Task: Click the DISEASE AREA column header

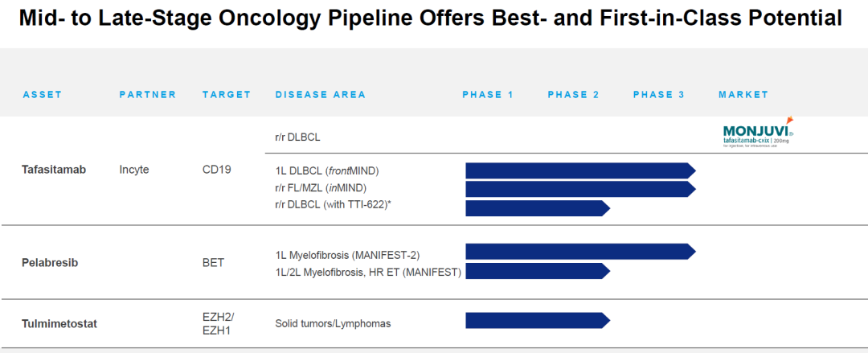Action: tap(321, 95)
